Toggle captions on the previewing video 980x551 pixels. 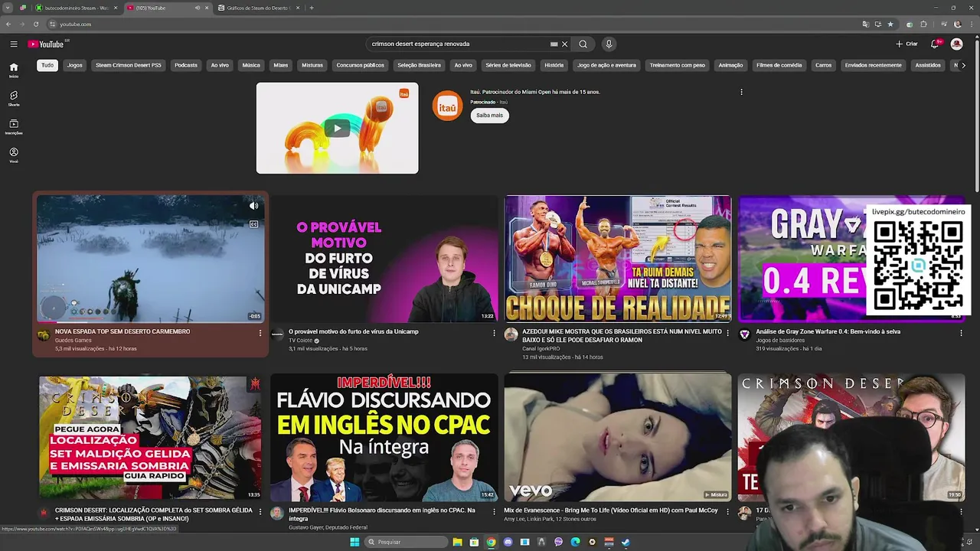(253, 224)
